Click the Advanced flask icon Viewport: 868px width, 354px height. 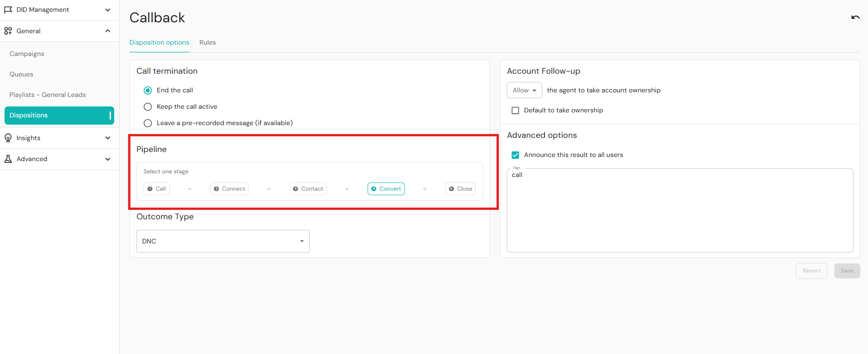(8, 159)
